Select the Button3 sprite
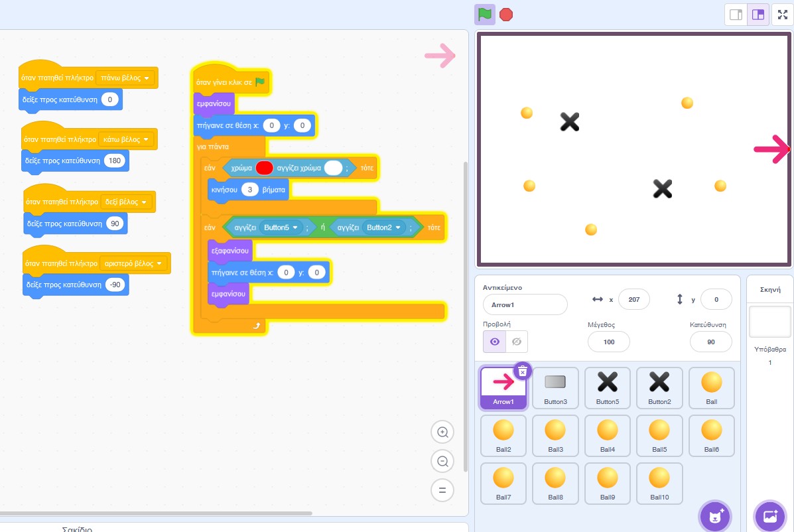The height and width of the screenshot is (532, 794). tap(555, 388)
